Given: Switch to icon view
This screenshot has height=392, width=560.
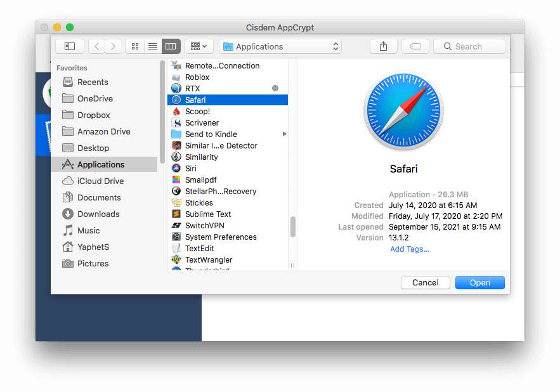Looking at the screenshot, I should click(135, 46).
